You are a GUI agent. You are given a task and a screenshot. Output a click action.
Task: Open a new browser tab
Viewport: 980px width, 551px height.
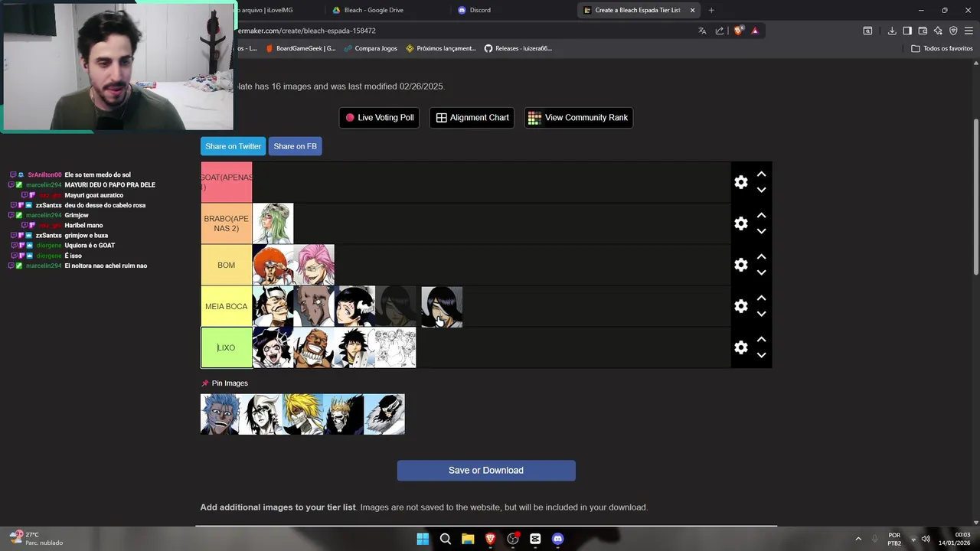click(711, 10)
